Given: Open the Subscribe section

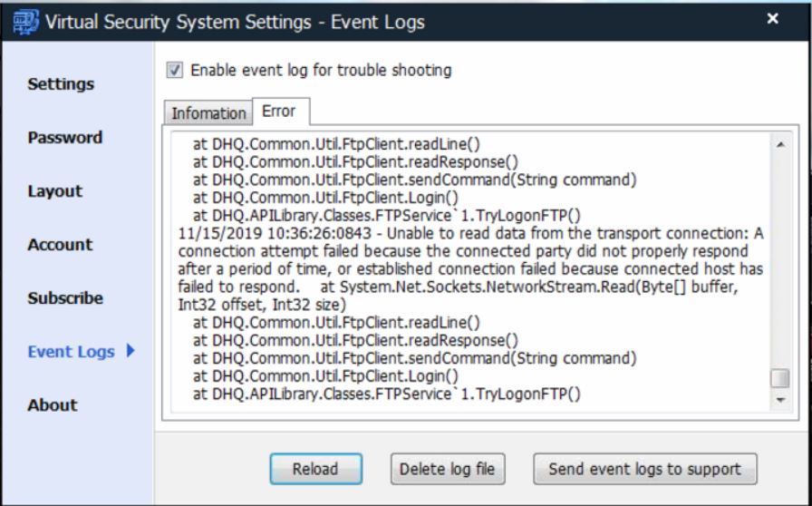Looking at the screenshot, I should click(64, 298).
